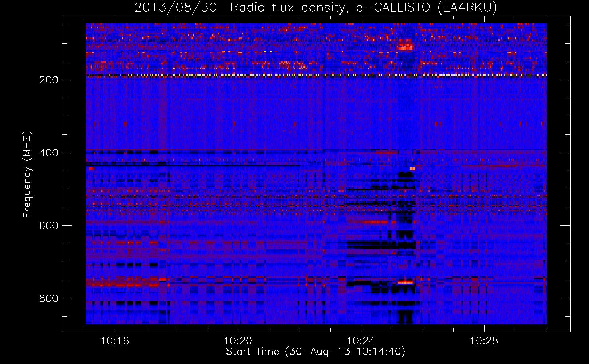Click the plot title "Radio flux density, e-CALLISTO (EA4RKU)"

363,7
